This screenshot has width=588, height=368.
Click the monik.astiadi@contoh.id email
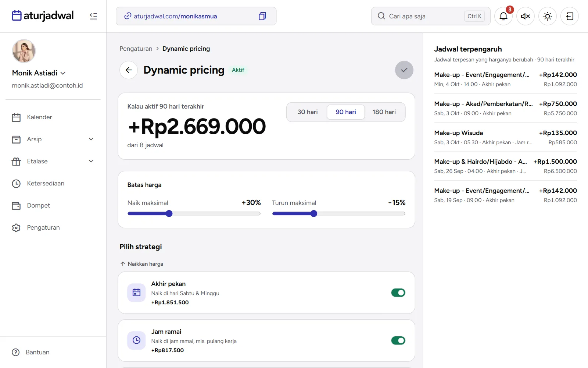(x=47, y=85)
